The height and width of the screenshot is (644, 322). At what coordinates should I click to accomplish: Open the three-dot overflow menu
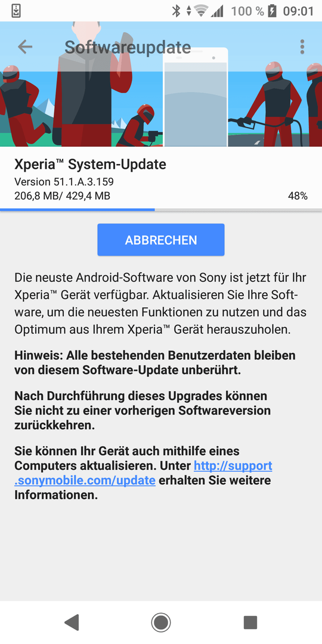(302, 47)
